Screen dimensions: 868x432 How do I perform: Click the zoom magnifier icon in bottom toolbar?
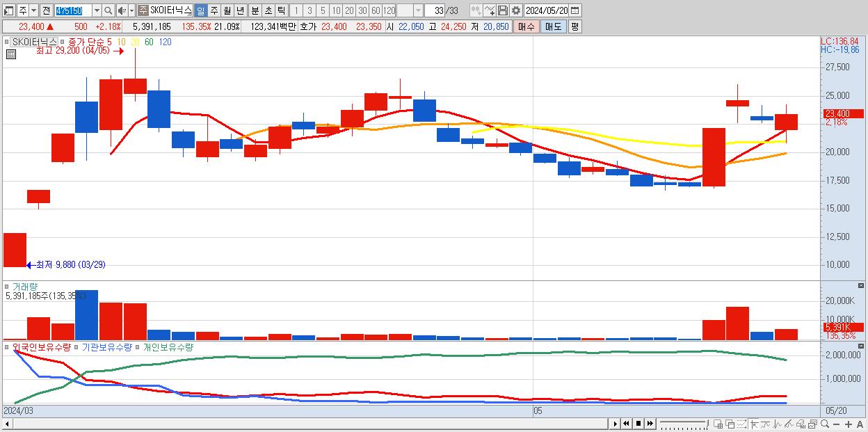click(824, 424)
